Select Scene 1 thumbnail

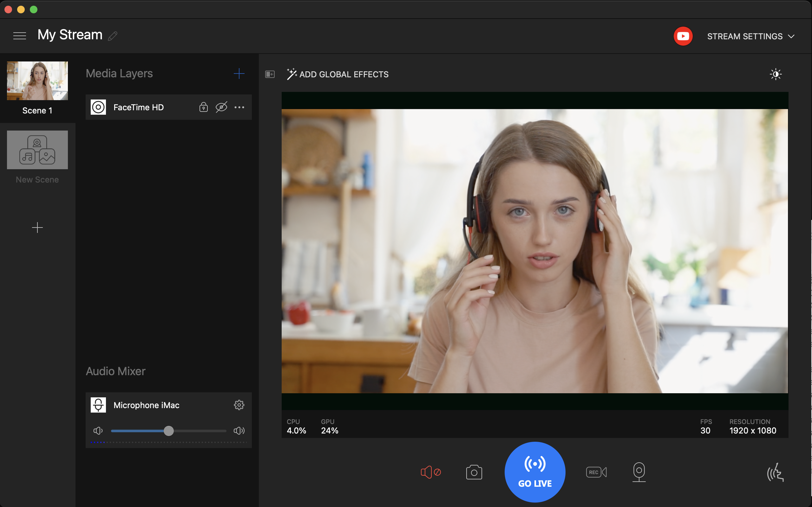pyautogui.click(x=37, y=81)
